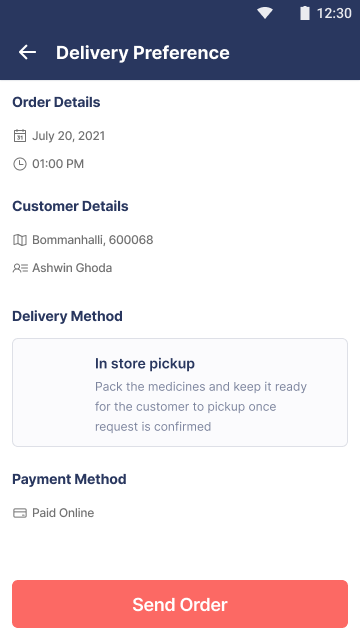Screen dimensions: 360x640
Task: Tap the Wi-Fi status icon
Action: pos(265,13)
